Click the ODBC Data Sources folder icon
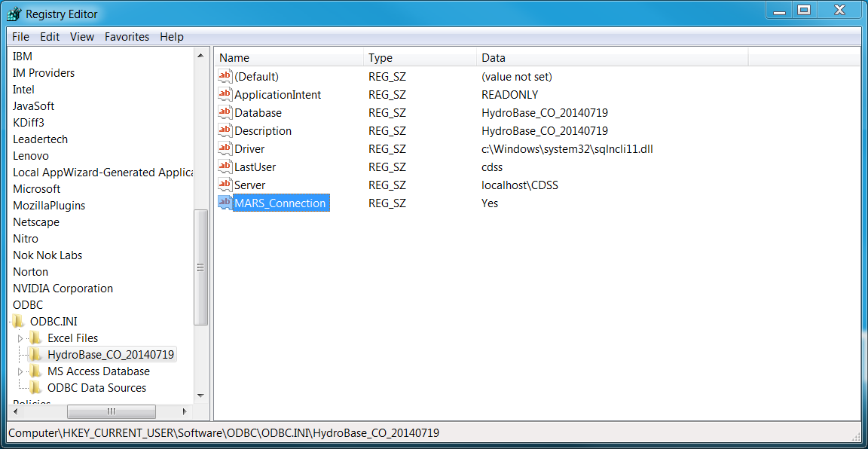Screen dimensions: 868x449 tap(35, 387)
